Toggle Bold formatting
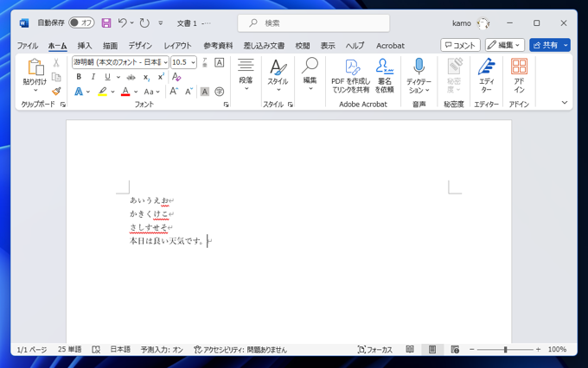Image resolution: width=588 pixels, height=368 pixels. pos(79,77)
